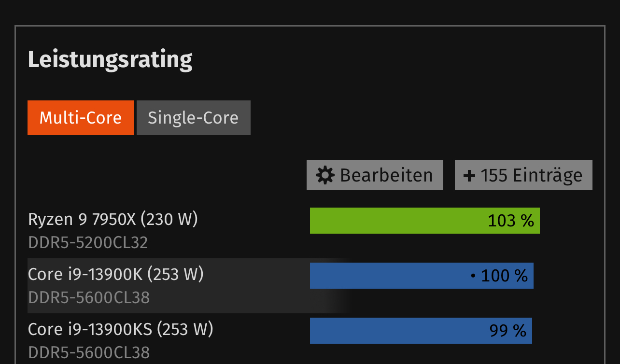Viewport: 620px width, 364px height.
Task: Select the Multi-Core tab
Action: tap(81, 118)
